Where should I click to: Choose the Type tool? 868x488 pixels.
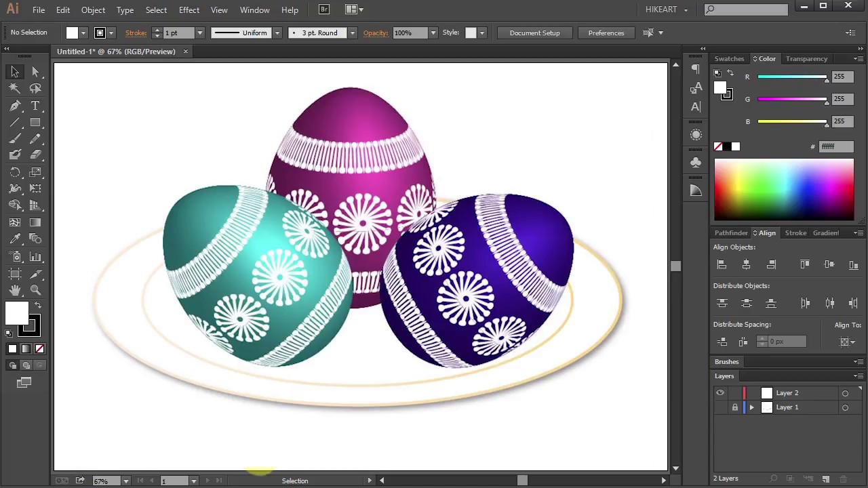tap(35, 106)
